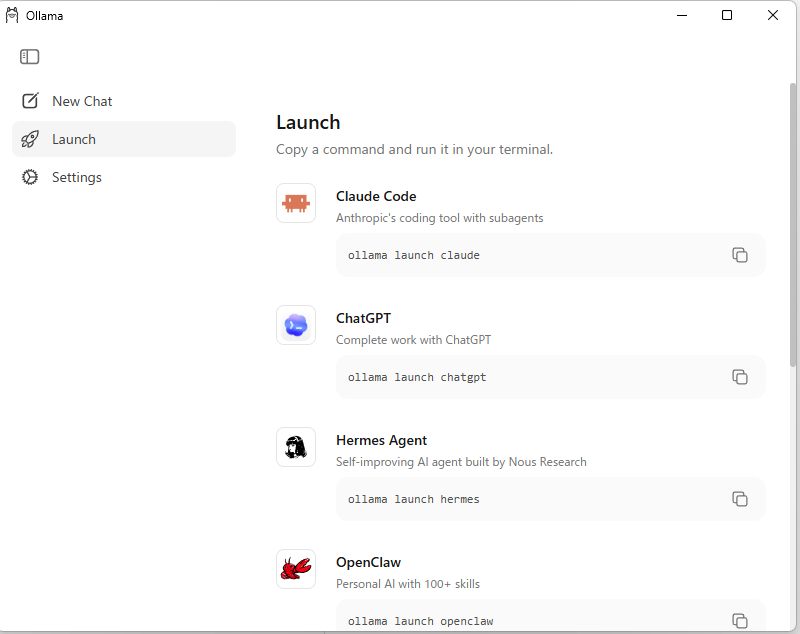Click the 'ollama launch openclaw' command text
Screen dimensions: 800x634
(420, 621)
